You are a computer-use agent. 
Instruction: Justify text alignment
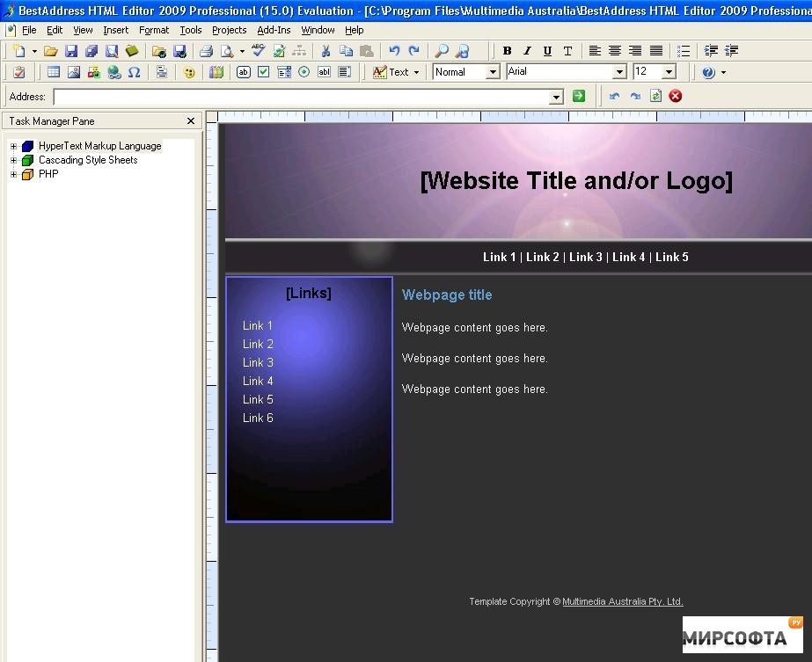click(655, 51)
